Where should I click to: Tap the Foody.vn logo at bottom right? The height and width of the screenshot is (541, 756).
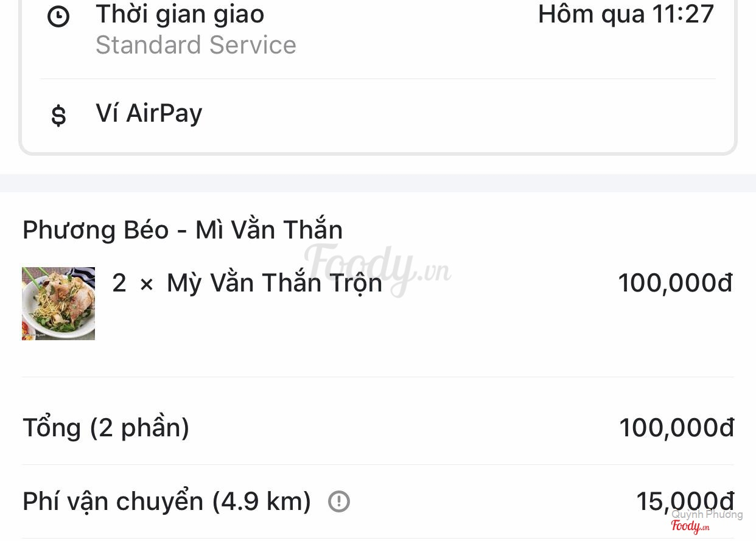pyautogui.click(x=690, y=527)
